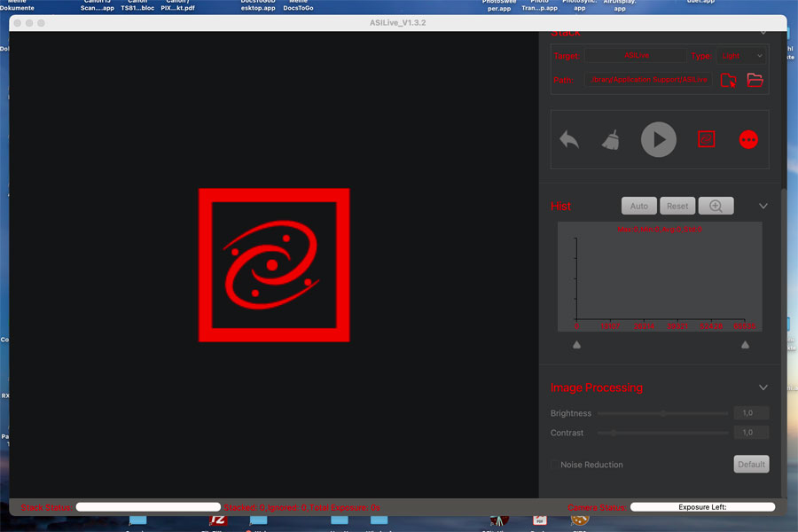Click the Contrast slider handle

point(614,433)
